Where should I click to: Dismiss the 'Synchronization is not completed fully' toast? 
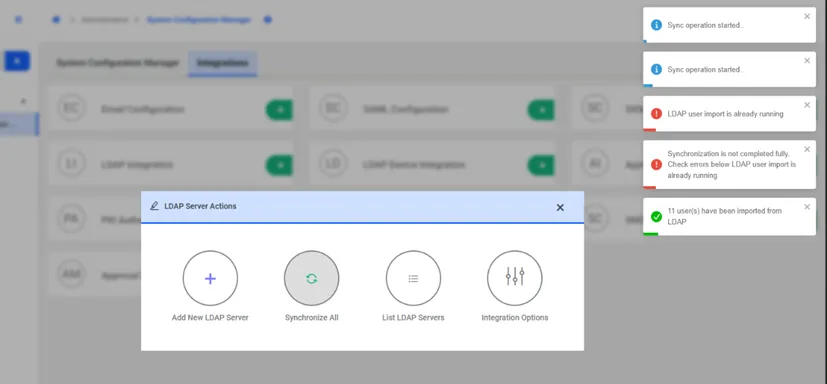807,149
